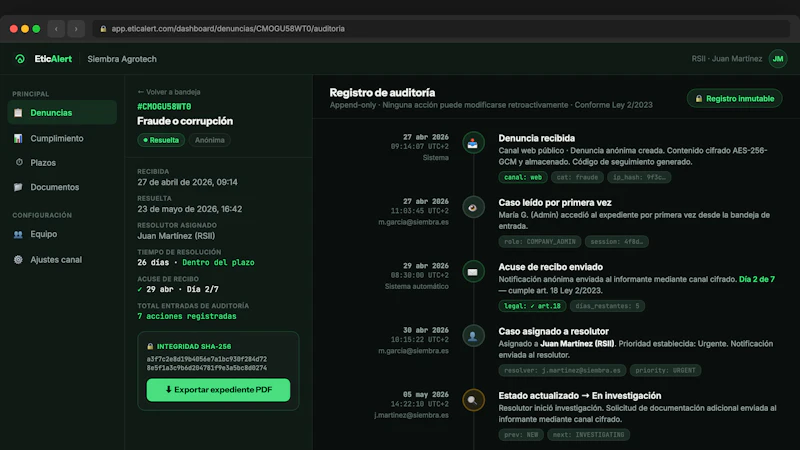Go back in browser history

pos(56,29)
